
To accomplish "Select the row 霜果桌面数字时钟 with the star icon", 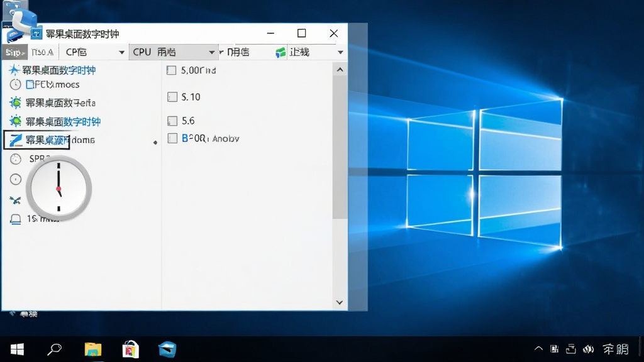I will (53, 70).
